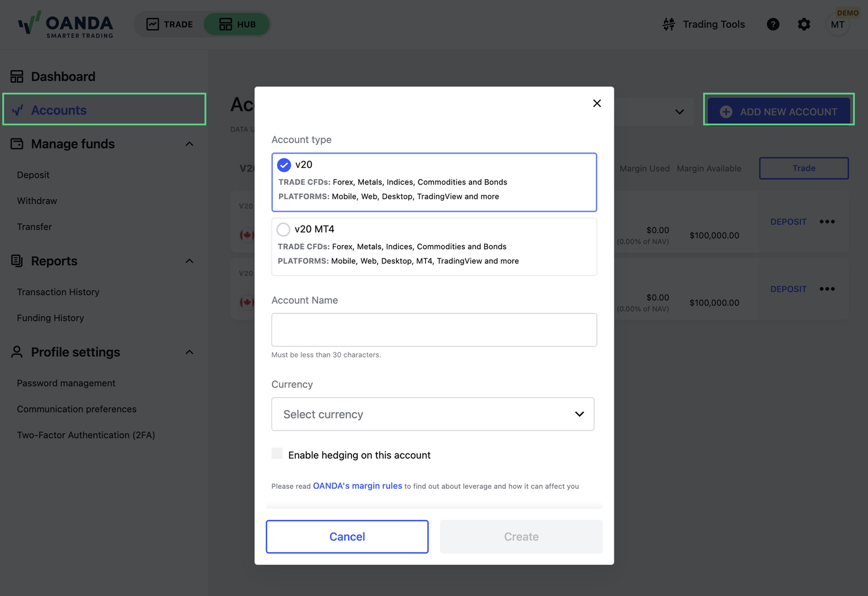Cancel the new account dialog
Screen dimensions: 868x596
(x=347, y=537)
